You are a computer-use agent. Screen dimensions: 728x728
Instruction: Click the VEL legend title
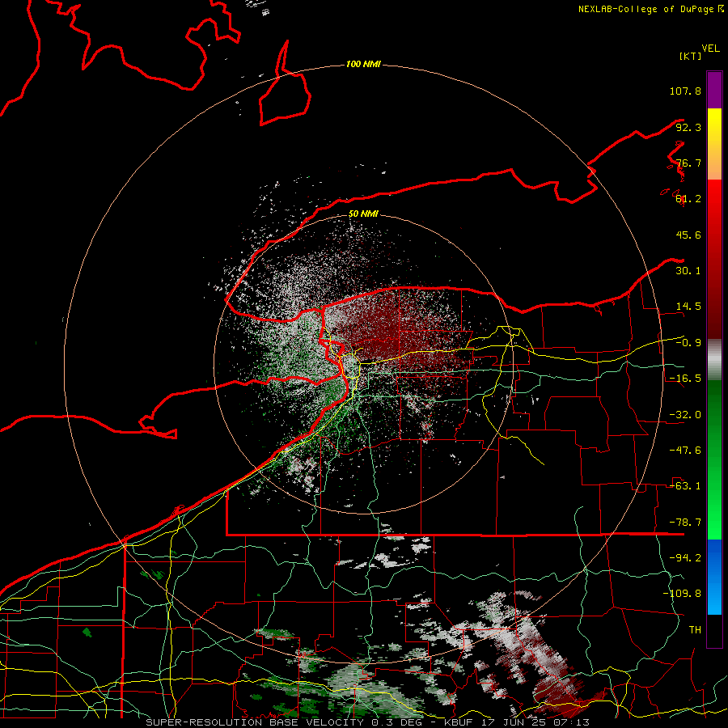(x=711, y=49)
